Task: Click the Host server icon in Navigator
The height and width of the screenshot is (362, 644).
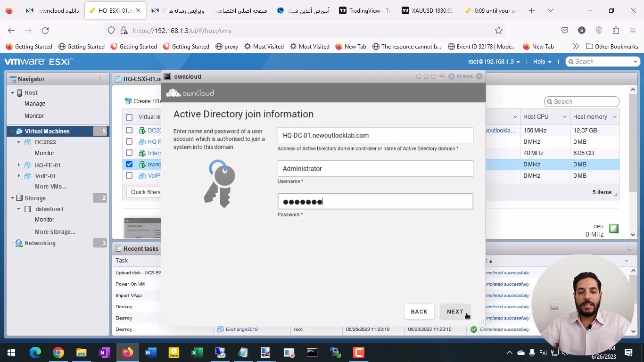Action: coord(20,93)
